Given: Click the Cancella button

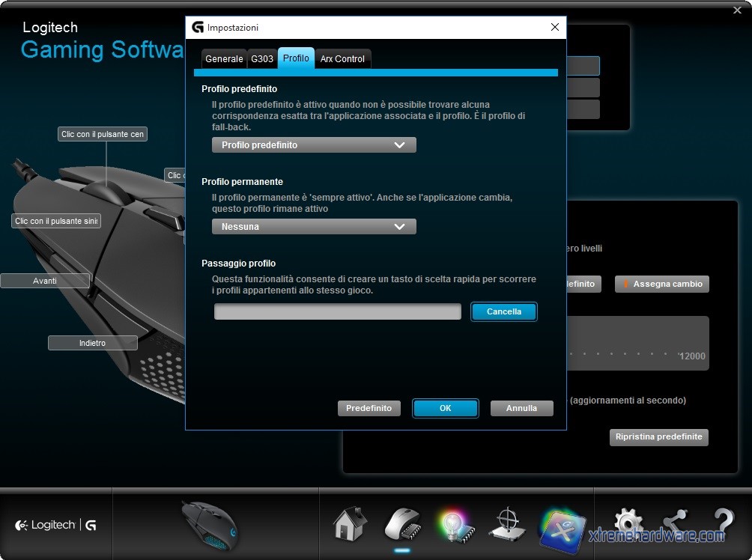Looking at the screenshot, I should coord(503,312).
